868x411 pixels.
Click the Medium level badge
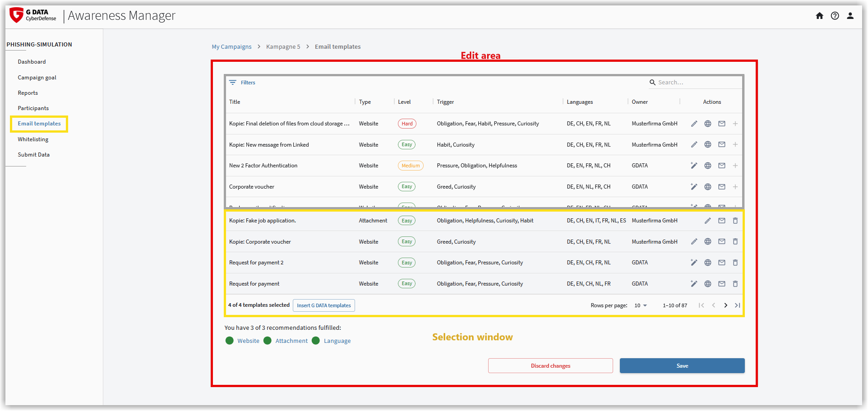[x=411, y=166]
